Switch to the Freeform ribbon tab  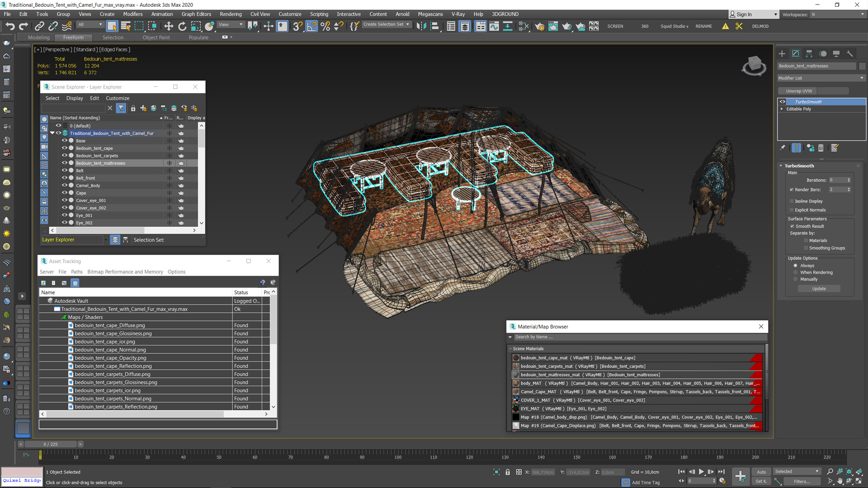[x=73, y=38]
